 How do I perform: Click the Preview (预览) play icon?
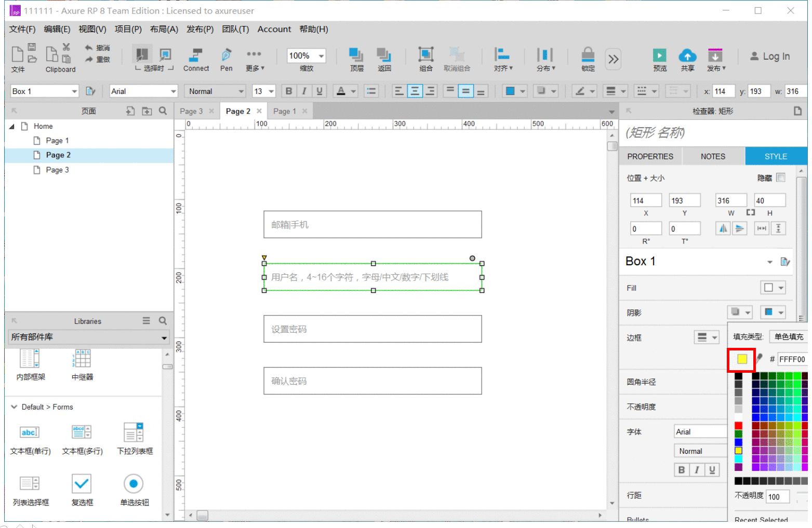[659, 55]
